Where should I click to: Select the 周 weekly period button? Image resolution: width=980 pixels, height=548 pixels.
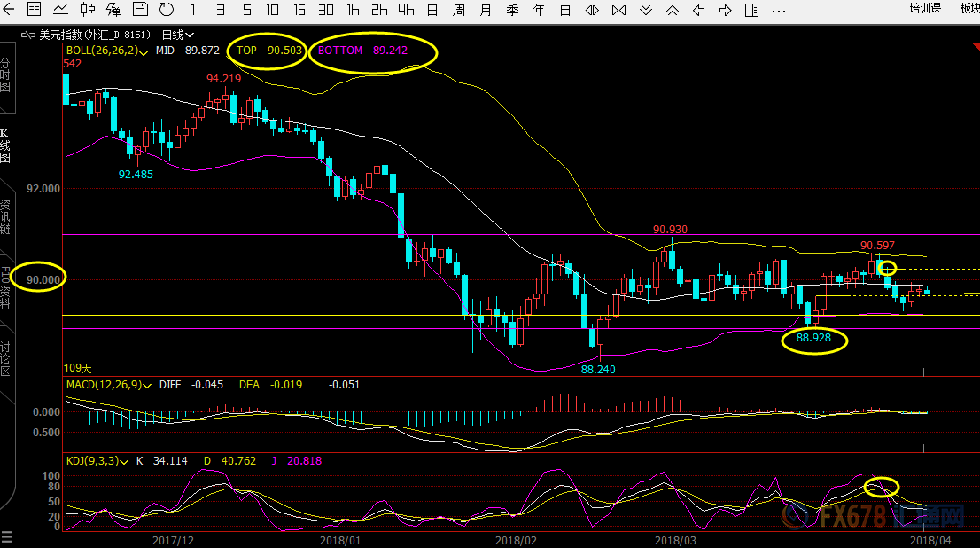pos(459,10)
